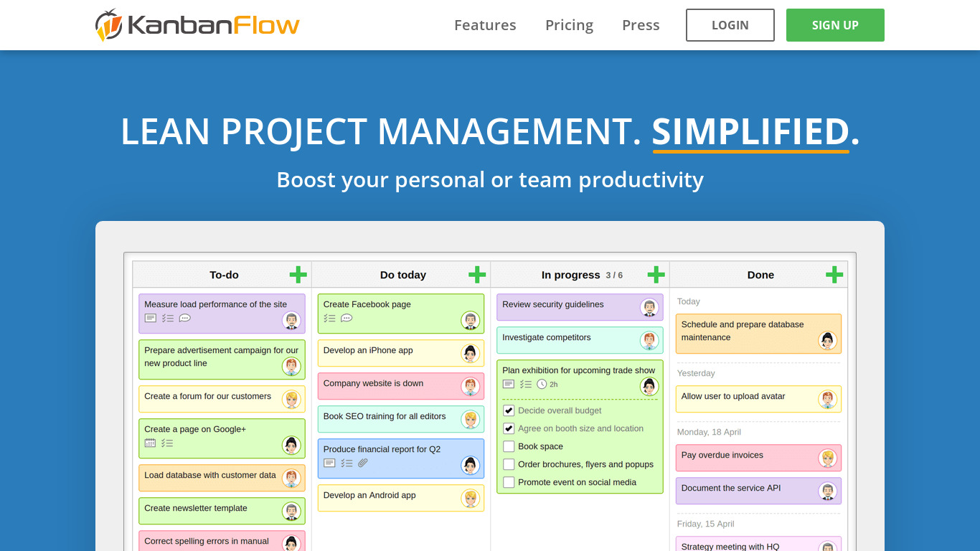Add a task to Do today column

(x=477, y=275)
